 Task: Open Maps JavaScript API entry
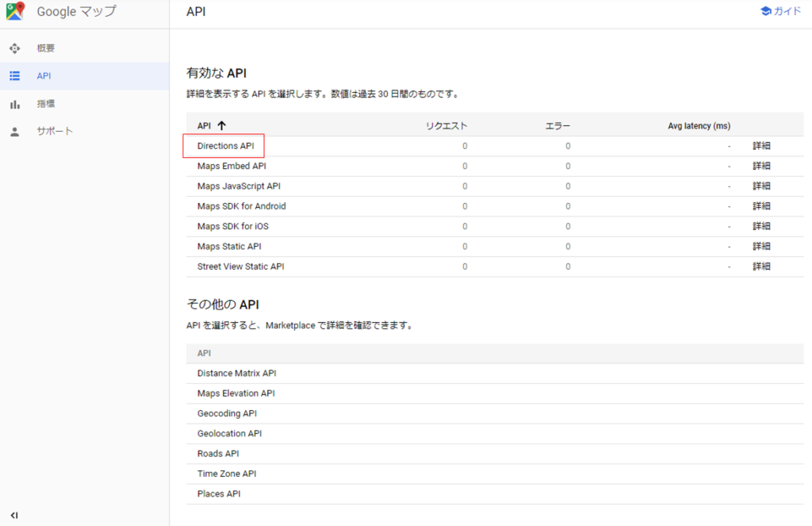[x=239, y=186]
